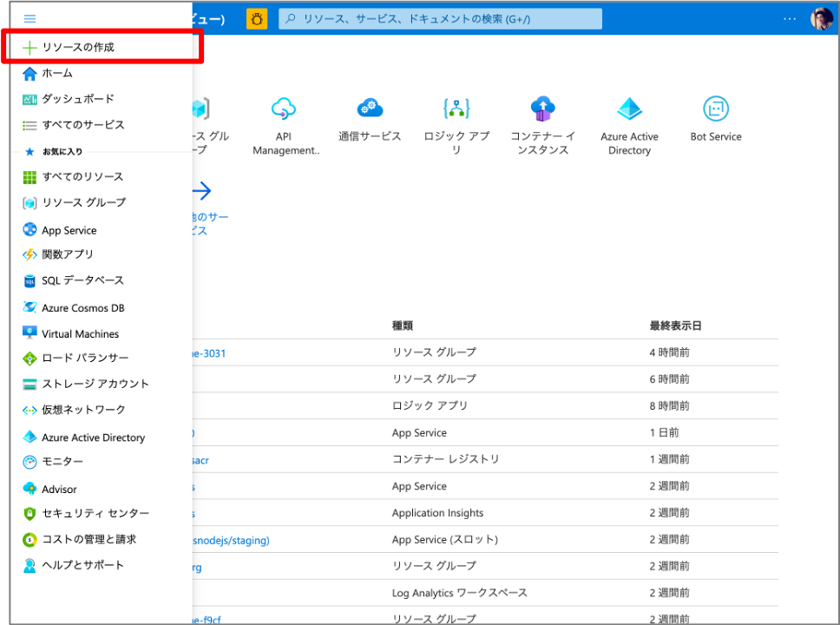Select the ロジック アプリ type cell
This screenshot has height=625, width=840.
pos(430,405)
